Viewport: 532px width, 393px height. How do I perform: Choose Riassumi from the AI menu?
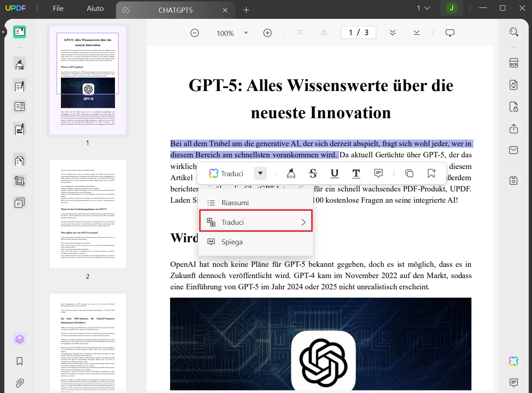pyautogui.click(x=256, y=203)
